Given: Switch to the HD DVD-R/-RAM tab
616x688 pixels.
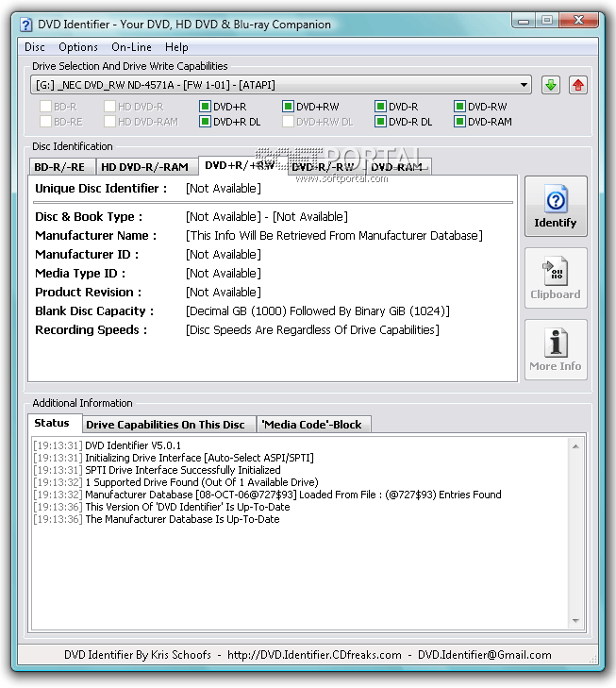Looking at the screenshot, I should (x=144, y=167).
